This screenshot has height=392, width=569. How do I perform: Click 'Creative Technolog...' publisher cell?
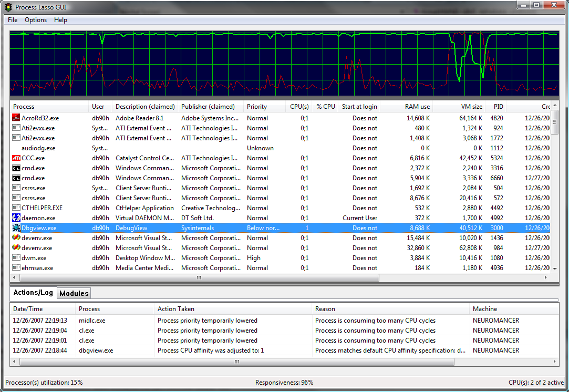coord(211,208)
